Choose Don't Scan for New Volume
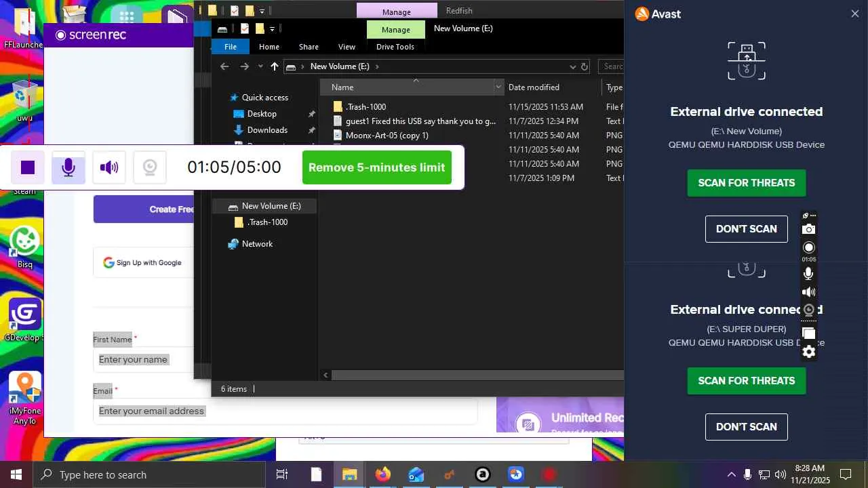The width and height of the screenshot is (868, 488). 746,229
